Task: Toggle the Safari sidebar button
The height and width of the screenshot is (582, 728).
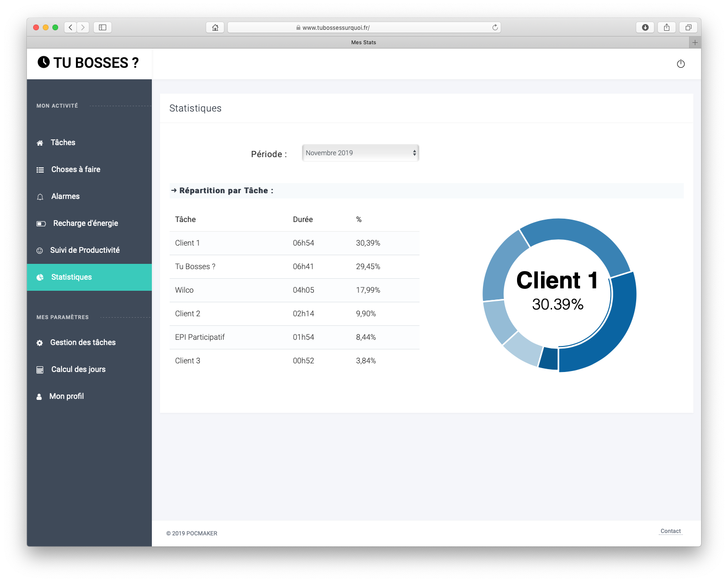Action: (x=102, y=27)
